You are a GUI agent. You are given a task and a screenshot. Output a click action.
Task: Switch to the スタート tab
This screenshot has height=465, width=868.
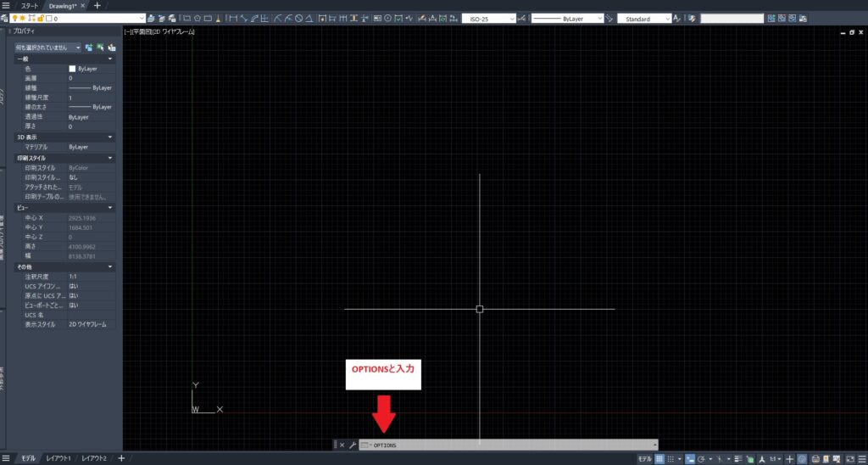pos(30,5)
